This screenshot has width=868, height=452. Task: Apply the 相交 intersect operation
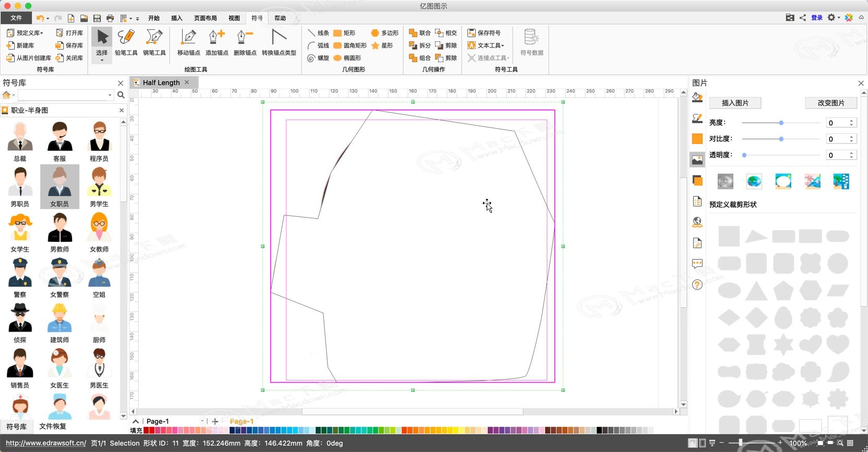point(446,33)
